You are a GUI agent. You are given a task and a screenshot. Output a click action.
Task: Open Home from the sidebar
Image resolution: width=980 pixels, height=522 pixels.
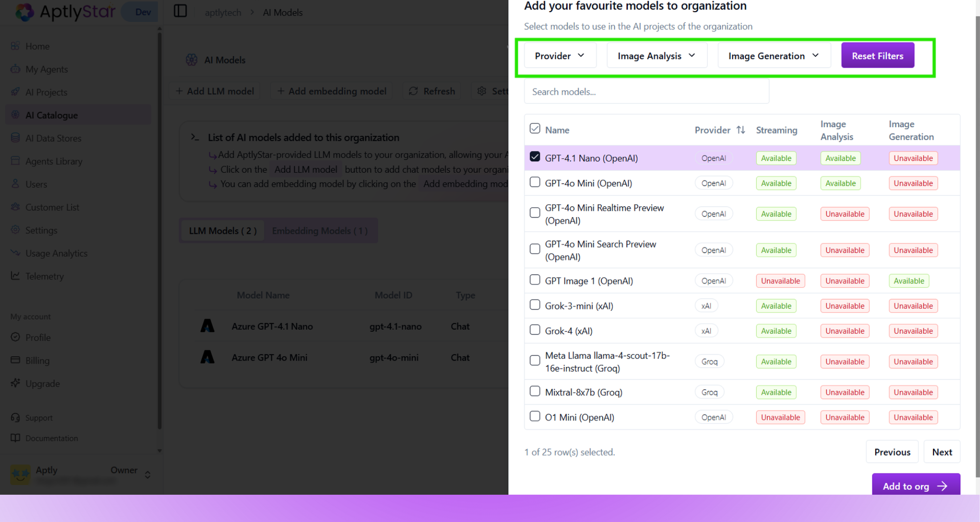pos(37,46)
